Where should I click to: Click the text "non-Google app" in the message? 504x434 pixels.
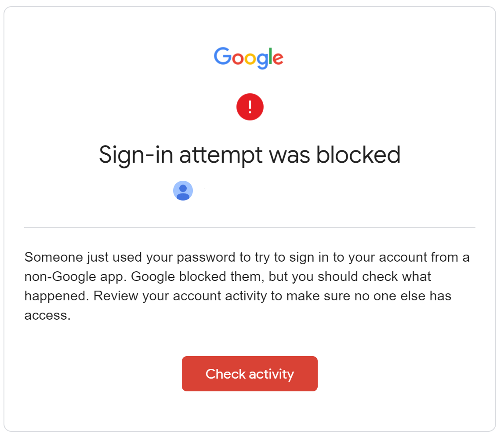[74, 277]
